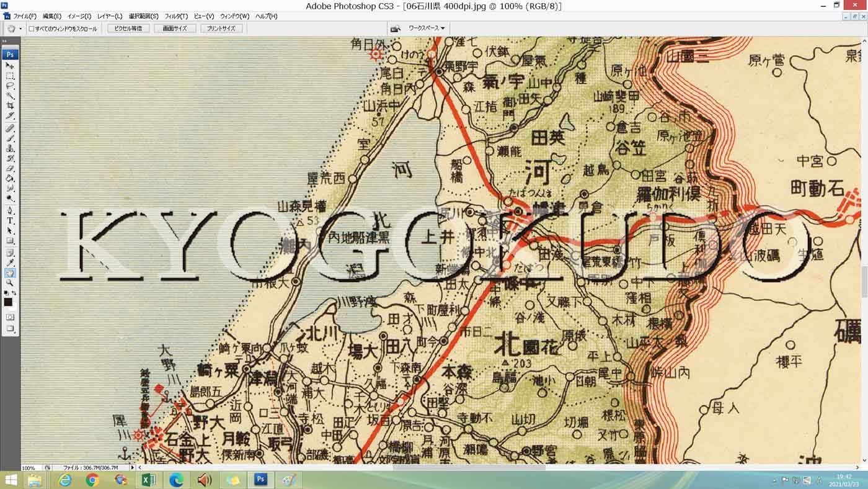Open the ヘルプ(H) menu
Screen dimensions: 868x489
click(x=267, y=16)
